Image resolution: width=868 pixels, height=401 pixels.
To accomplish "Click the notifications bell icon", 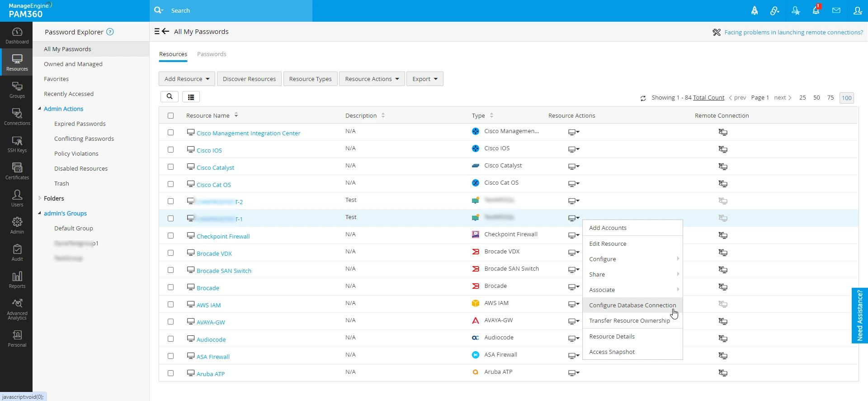I will tap(816, 10).
